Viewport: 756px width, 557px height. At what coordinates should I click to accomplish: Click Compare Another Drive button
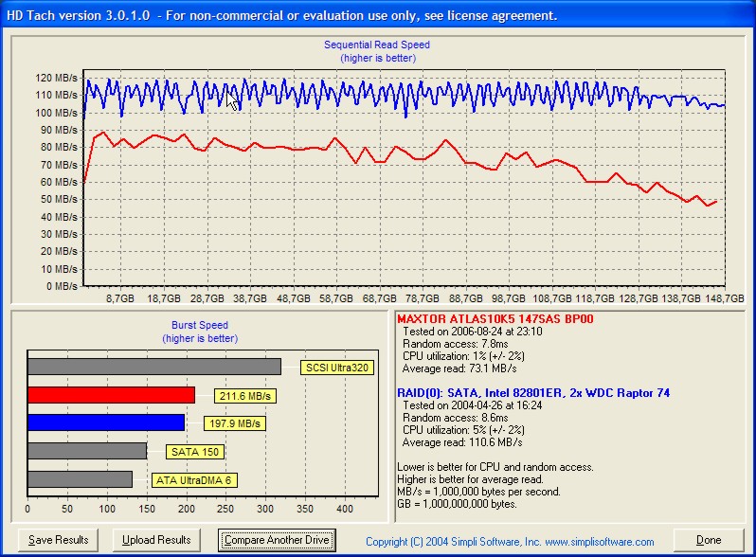click(x=277, y=540)
